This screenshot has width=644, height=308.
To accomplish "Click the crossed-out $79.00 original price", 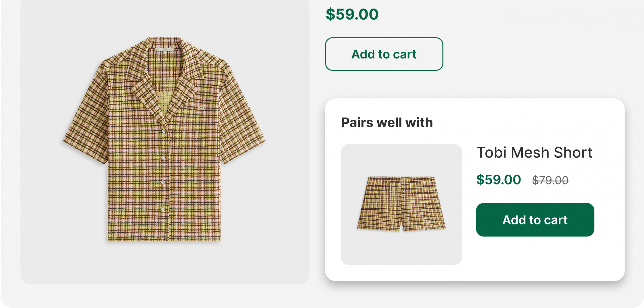I will pos(550,180).
